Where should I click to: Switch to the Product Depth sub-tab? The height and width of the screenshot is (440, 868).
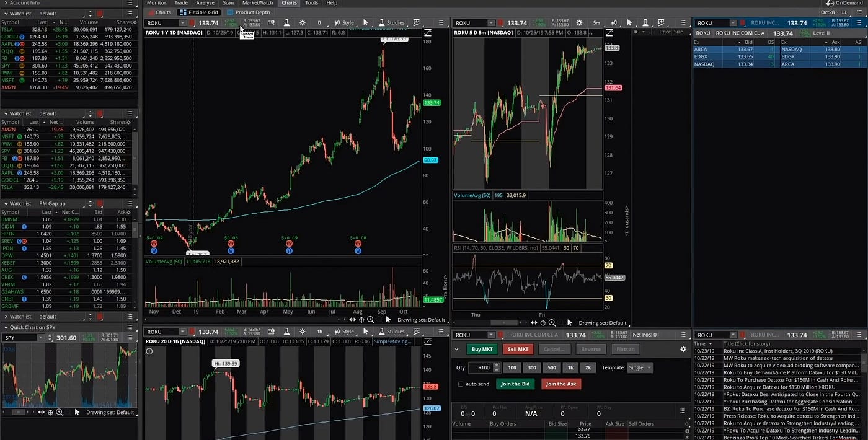(x=248, y=12)
